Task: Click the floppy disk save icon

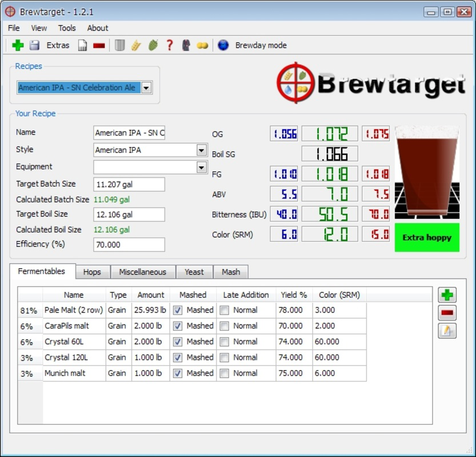Action: pyautogui.click(x=35, y=45)
